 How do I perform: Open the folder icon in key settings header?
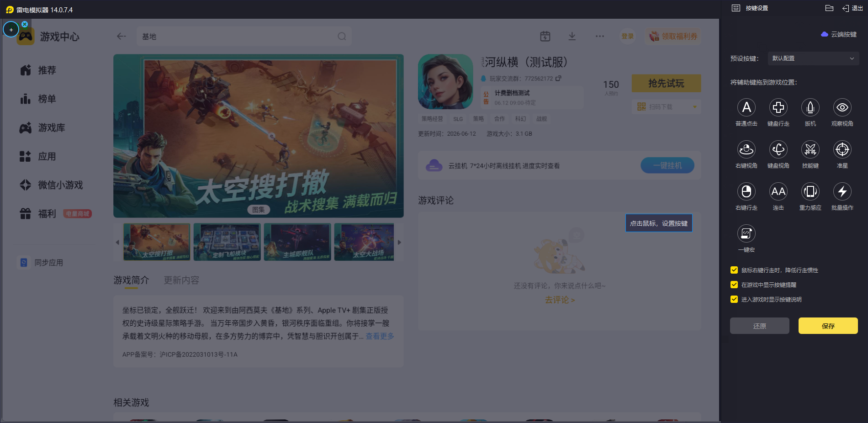[830, 8]
